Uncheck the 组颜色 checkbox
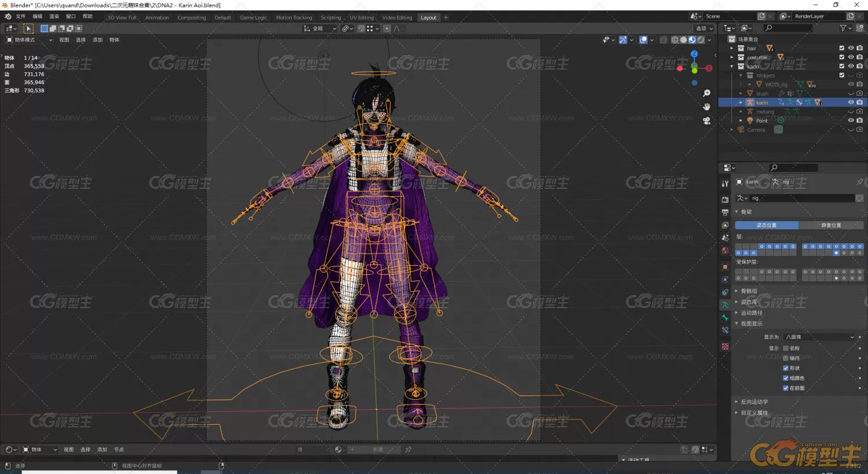868x474 pixels. pyautogui.click(x=786, y=378)
